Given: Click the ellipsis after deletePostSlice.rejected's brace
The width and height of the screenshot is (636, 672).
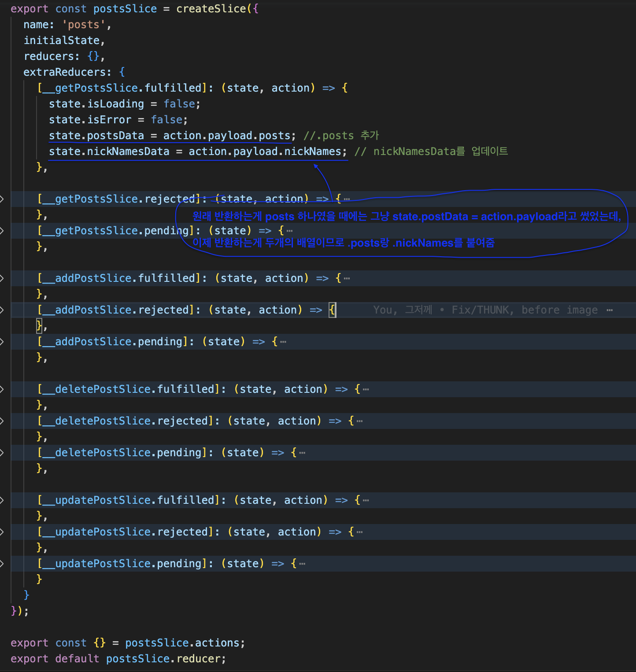Looking at the screenshot, I should [x=360, y=421].
